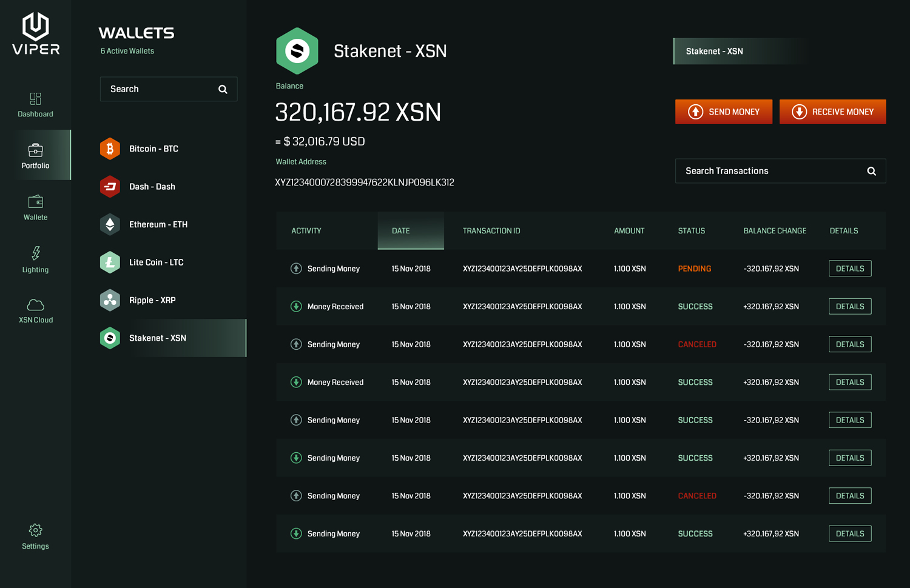
Task: Click the wallet address XYZ1234000728399947622KLNJP096LK312
Action: pos(365,182)
